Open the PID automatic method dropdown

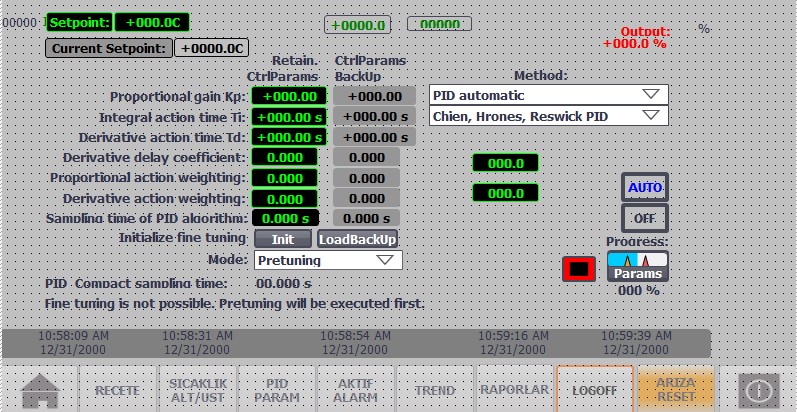548,95
